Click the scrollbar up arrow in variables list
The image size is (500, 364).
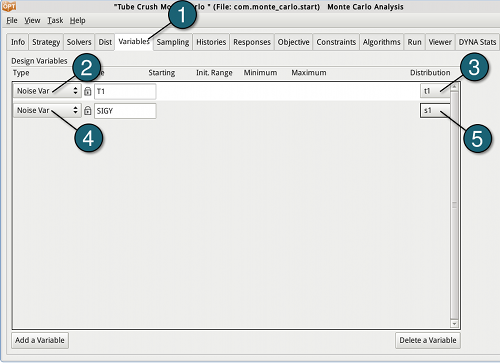click(454, 86)
